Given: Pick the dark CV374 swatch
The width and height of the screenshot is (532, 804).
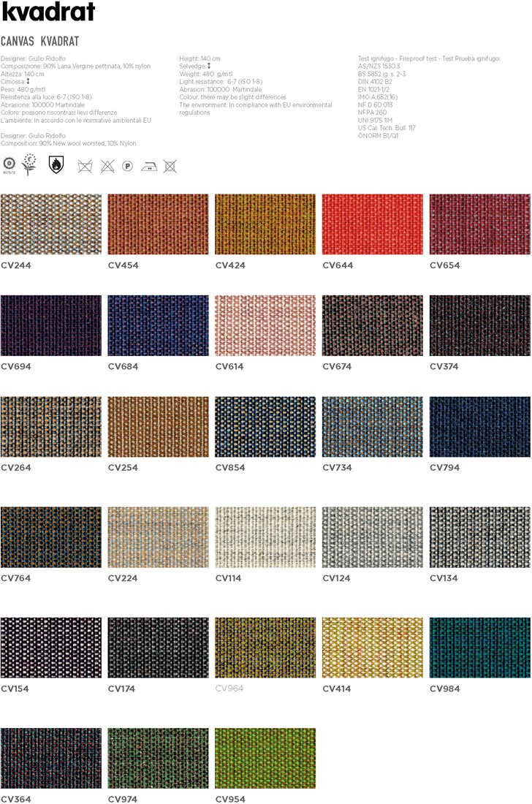Looking at the screenshot, I should [x=479, y=325].
